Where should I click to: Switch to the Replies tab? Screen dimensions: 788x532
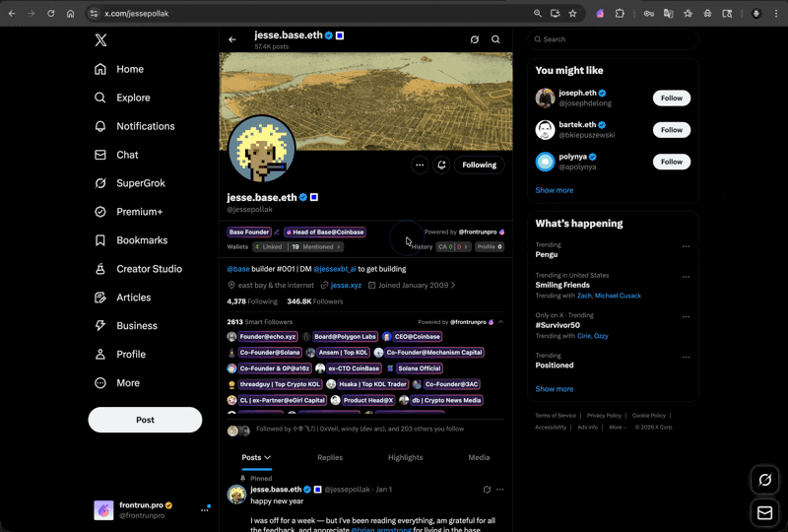tap(330, 457)
